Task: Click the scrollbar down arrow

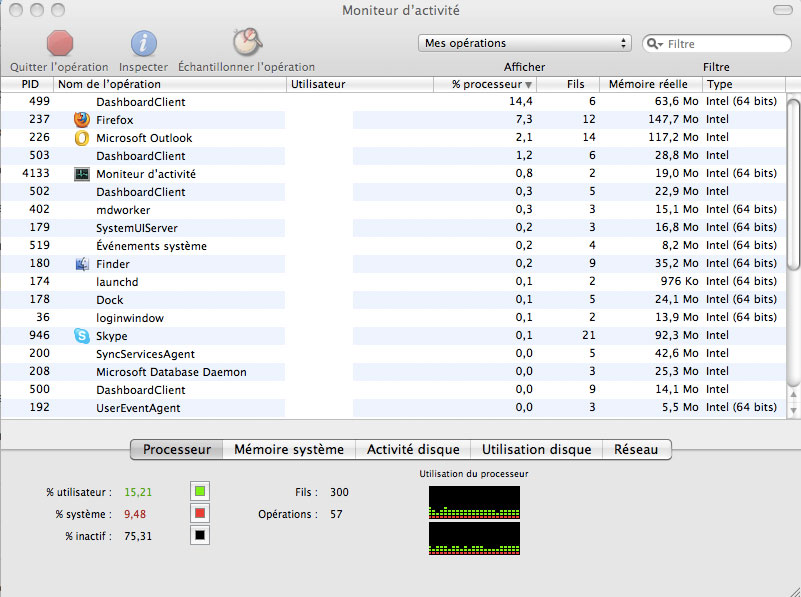Action: [x=793, y=410]
